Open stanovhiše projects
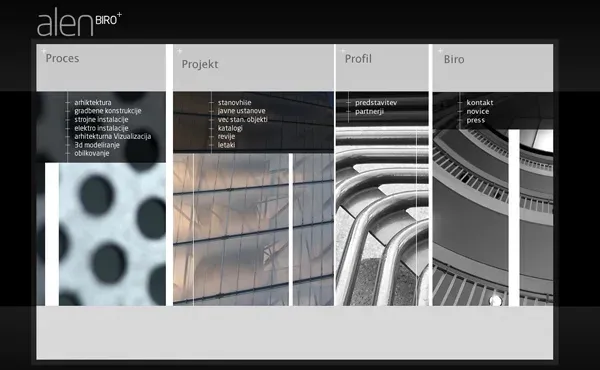The height and width of the screenshot is (370, 600). pos(235,103)
